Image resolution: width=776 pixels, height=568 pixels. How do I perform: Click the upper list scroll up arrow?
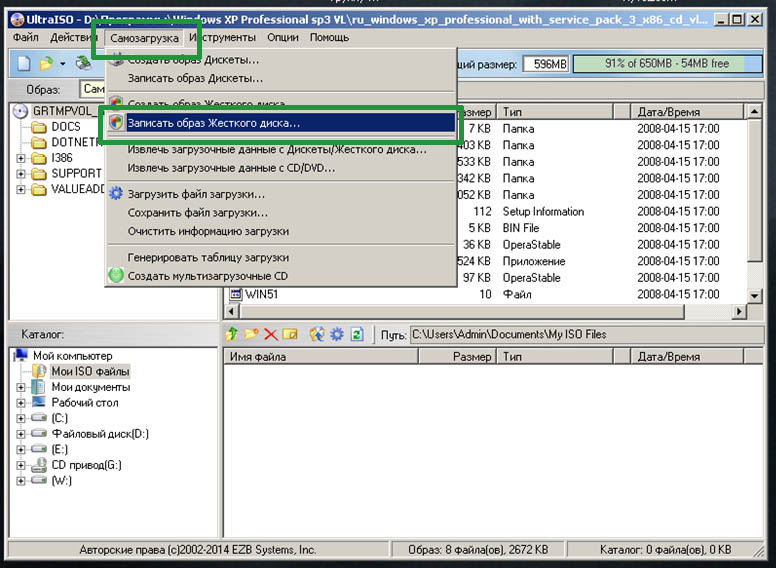[754, 112]
